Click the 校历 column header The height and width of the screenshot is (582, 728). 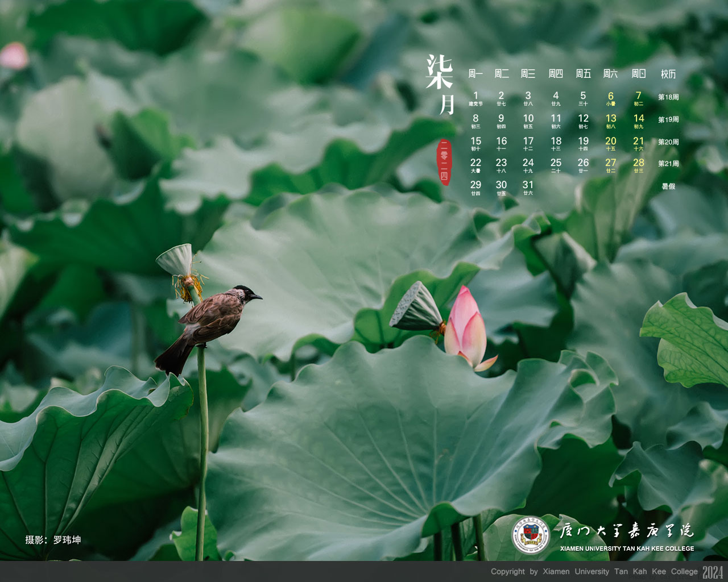pyautogui.click(x=668, y=74)
